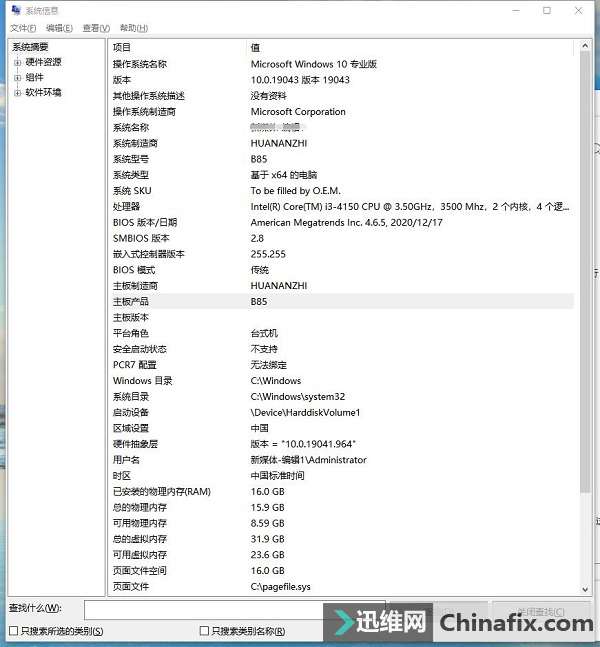Screen dimensions: 600x647
Task: Select the 总的虚拟内存 row
Action: coord(341,539)
